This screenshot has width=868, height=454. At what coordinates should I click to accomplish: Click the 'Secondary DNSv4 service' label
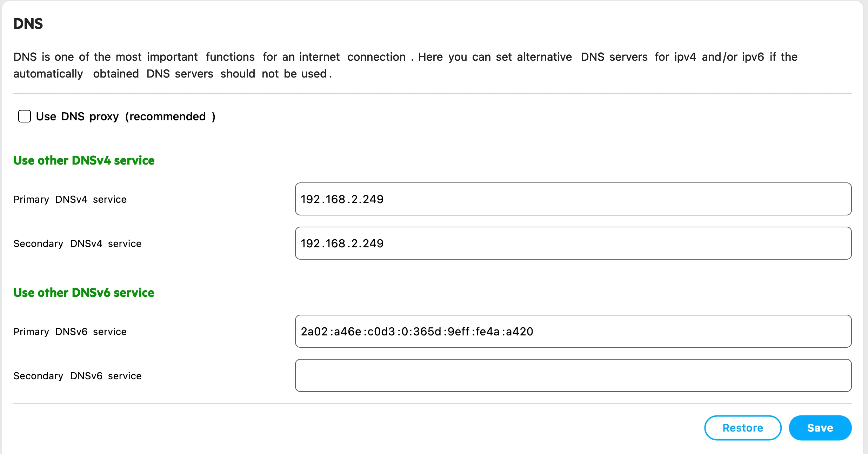tap(78, 243)
